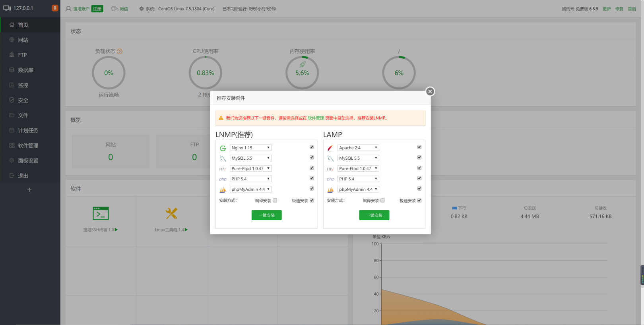
Task: Uncheck the Nginx 1.15 checkbox in LNMP
Action: 312,147
